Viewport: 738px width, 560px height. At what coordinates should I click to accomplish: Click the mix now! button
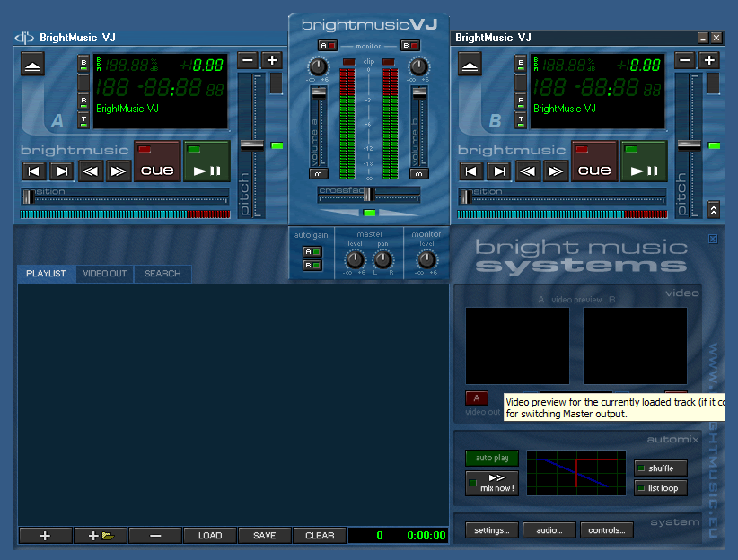pos(492,484)
